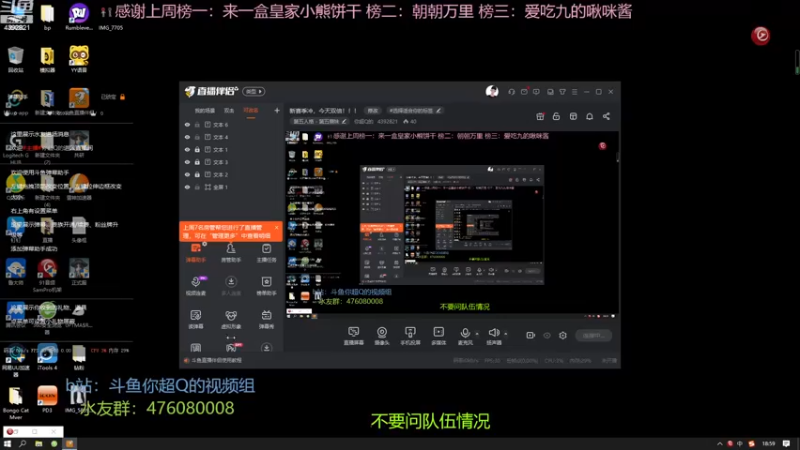
Task: Click the modify button beside the room title
Action: pyautogui.click(x=373, y=110)
